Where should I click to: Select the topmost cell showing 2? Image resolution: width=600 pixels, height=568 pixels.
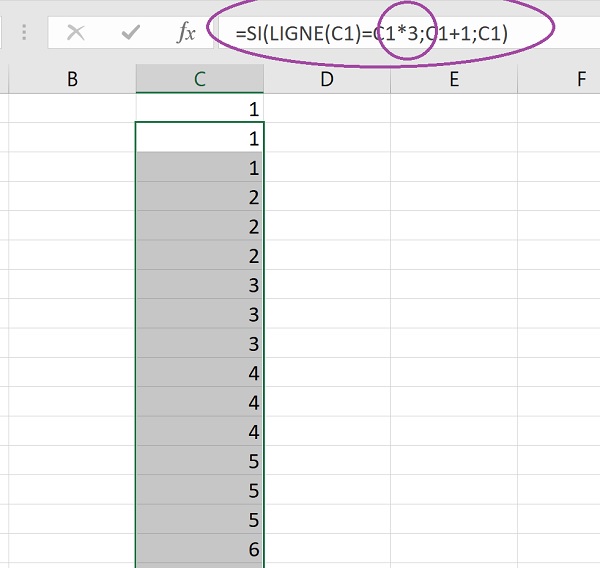click(200, 196)
